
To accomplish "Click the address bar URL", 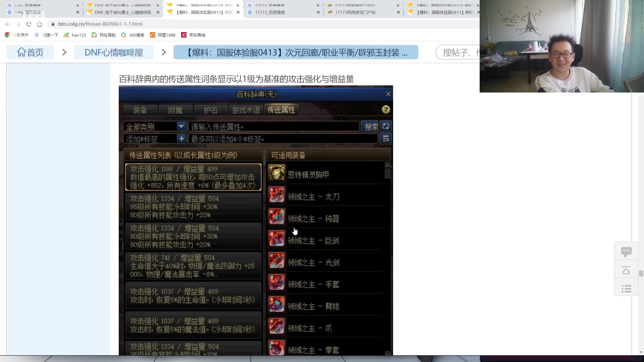I will (x=100, y=24).
